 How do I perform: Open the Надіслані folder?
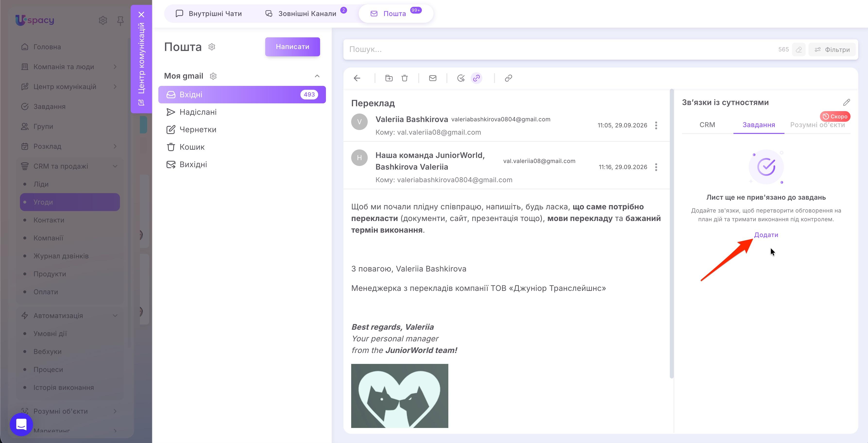pos(242,112)
